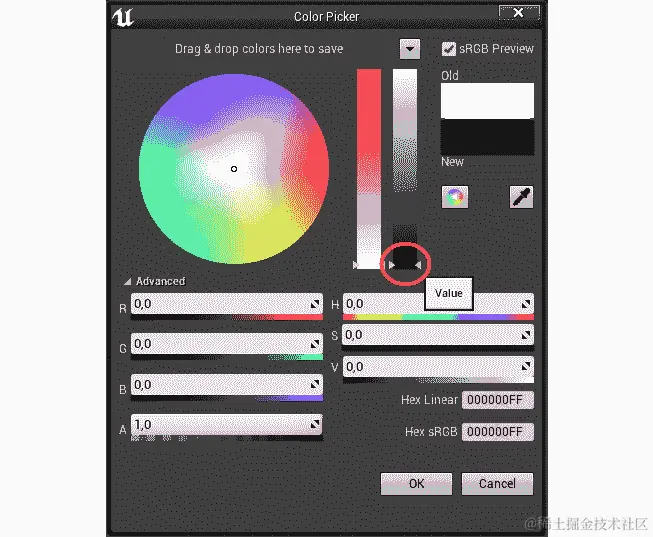
Task: Click the Unreal Engine logo icon
Action: pyautogui.click(x=122, y=17)
